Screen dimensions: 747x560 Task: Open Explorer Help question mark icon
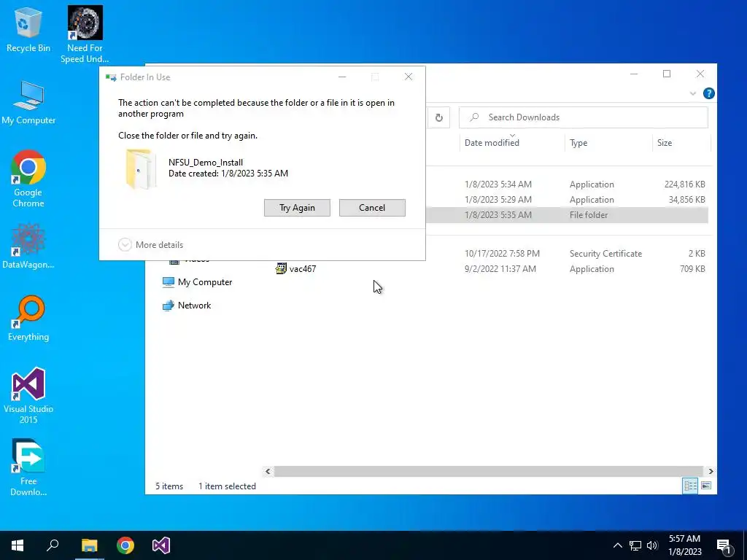(x=708, y=93)
